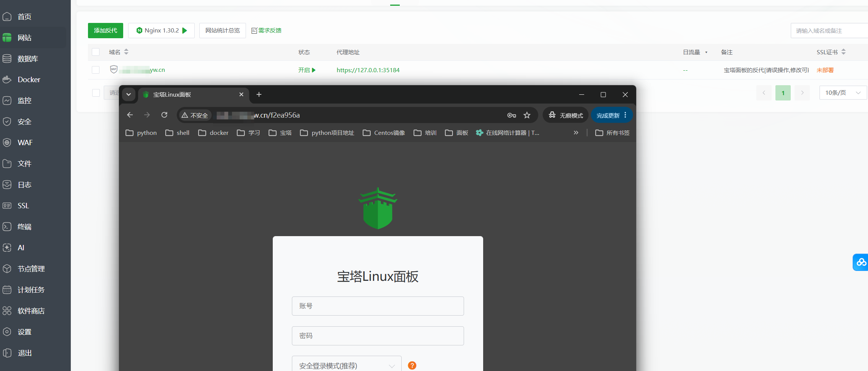This screenshot has width=868, height=371.
Task: Click the SSL certificate icon in sidebar
Action: coord(7,206)
